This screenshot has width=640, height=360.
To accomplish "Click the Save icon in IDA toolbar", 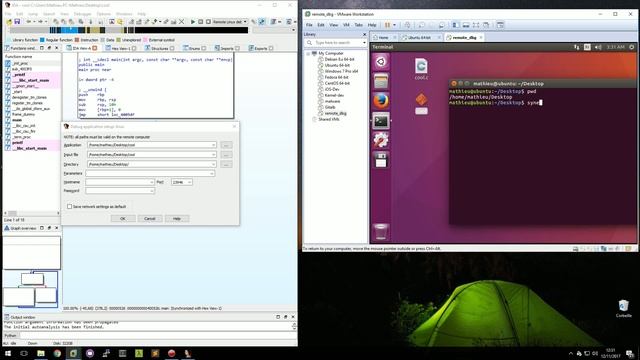I will click(x=17, y=22).
